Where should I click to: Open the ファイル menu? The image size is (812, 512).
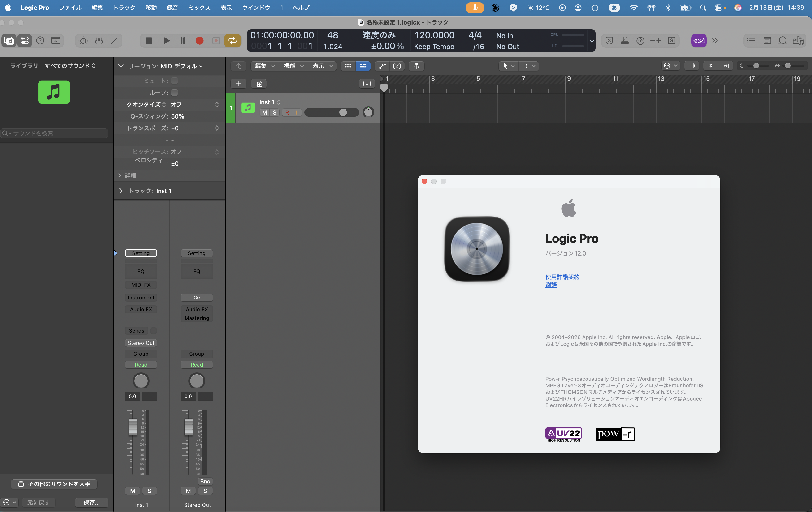click(70, 7)
